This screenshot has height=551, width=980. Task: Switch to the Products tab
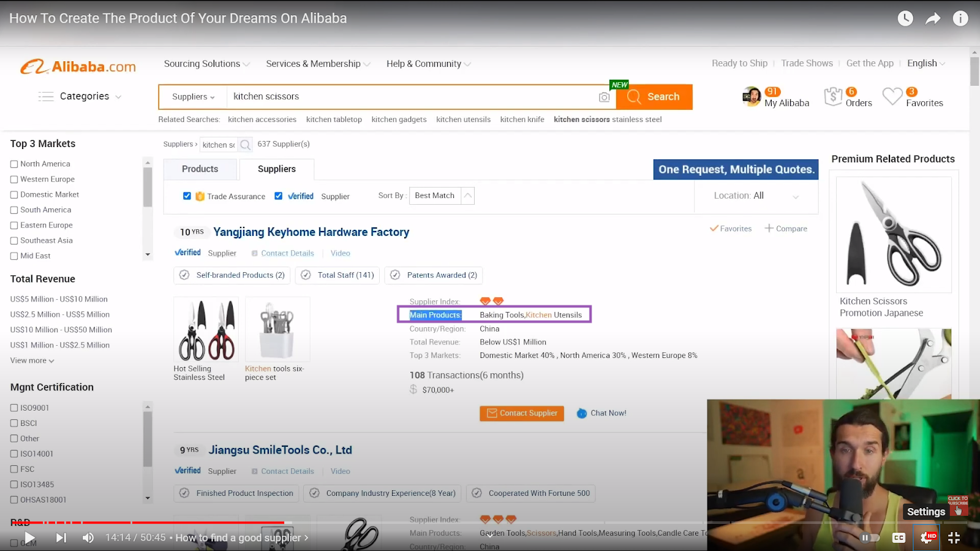[200, 169]
